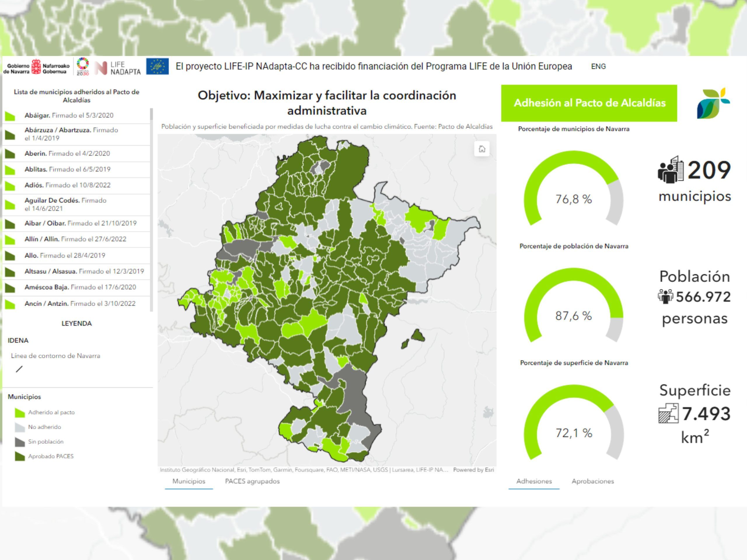This screenshot has width=747, height=560.
Task: Select Ablitas in the municipality list
Action: (76, 169)
